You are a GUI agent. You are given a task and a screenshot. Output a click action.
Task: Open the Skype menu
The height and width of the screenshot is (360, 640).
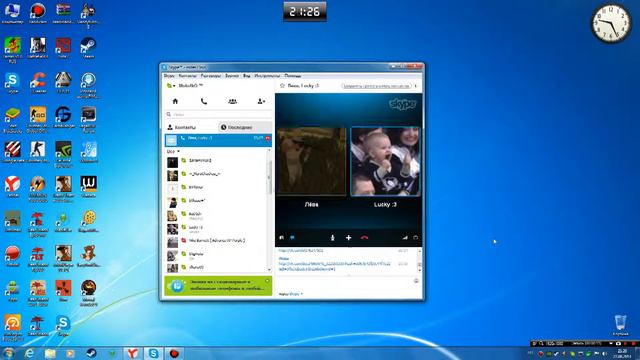169,76
